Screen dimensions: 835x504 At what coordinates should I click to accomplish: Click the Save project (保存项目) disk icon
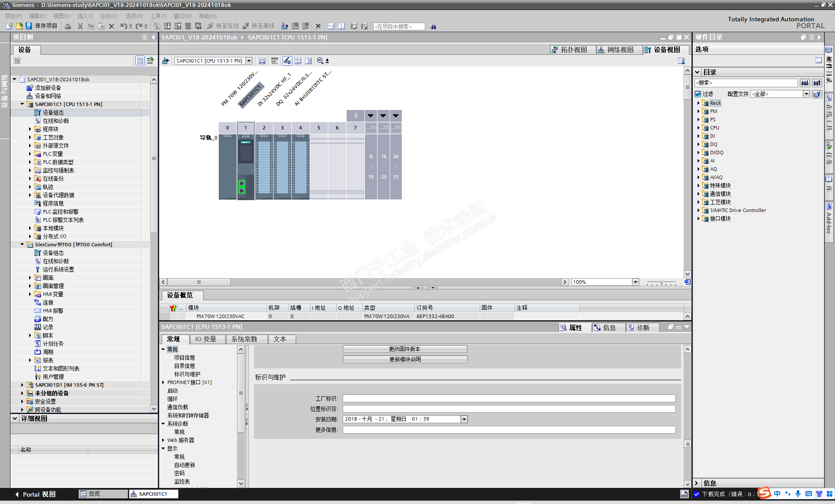point(29,26)
